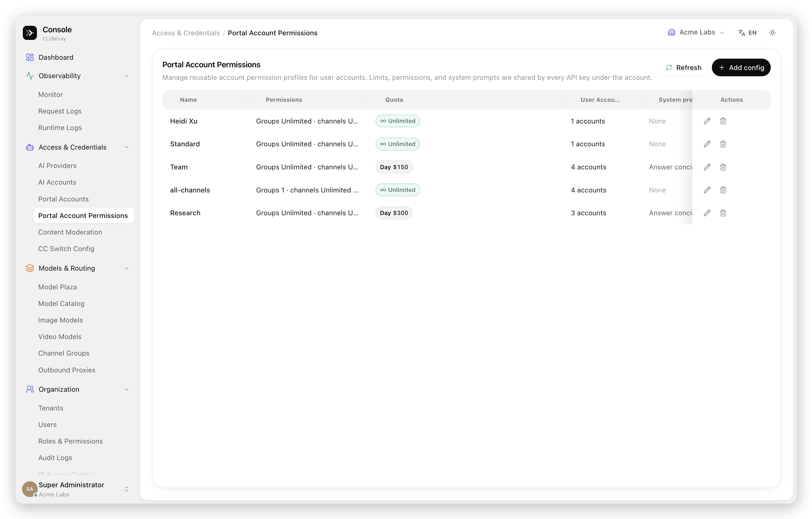This screenshot has width=812, height=519.
Task: Click the trash icon in Team row
Action: pos(723,167)
